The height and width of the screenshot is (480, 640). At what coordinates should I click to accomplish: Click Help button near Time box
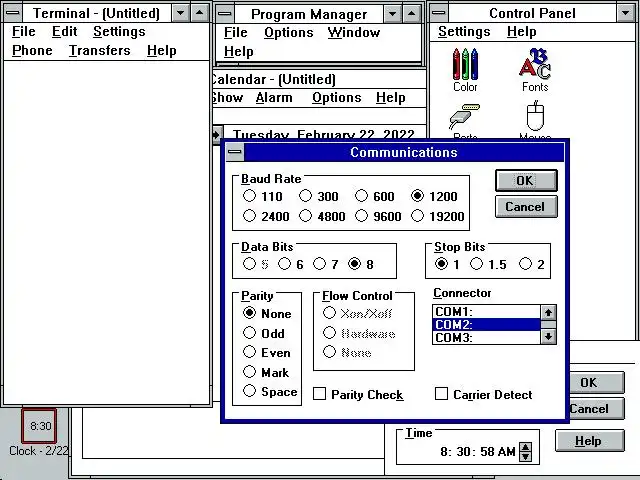click(x=589, y=441)
